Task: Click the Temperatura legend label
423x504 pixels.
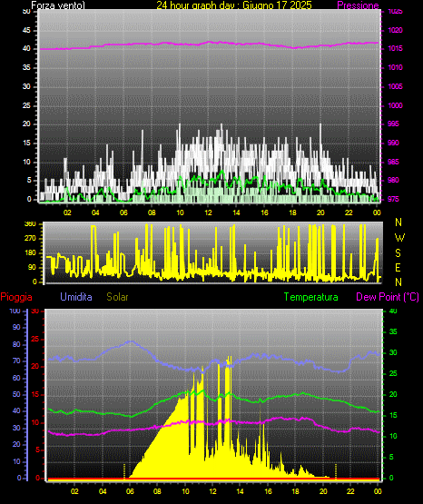Action: (311, 297)
